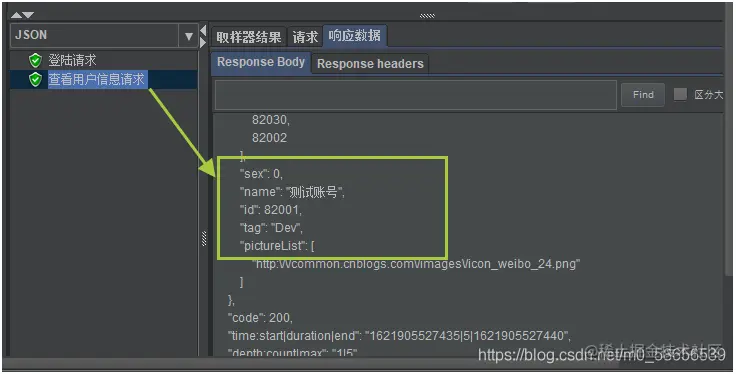Click the search text field
Viewport: 736px width, 374px height.
[x=415, y=95]
